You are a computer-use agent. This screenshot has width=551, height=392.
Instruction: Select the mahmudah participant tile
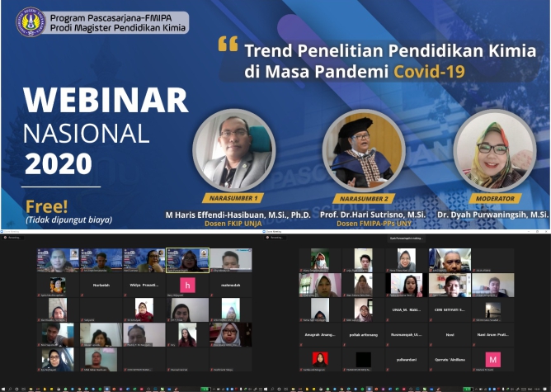click(230, 285)
